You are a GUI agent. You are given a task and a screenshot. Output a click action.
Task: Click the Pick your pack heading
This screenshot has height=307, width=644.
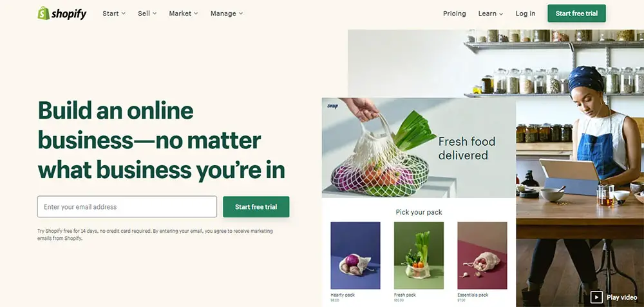[419, 212]
